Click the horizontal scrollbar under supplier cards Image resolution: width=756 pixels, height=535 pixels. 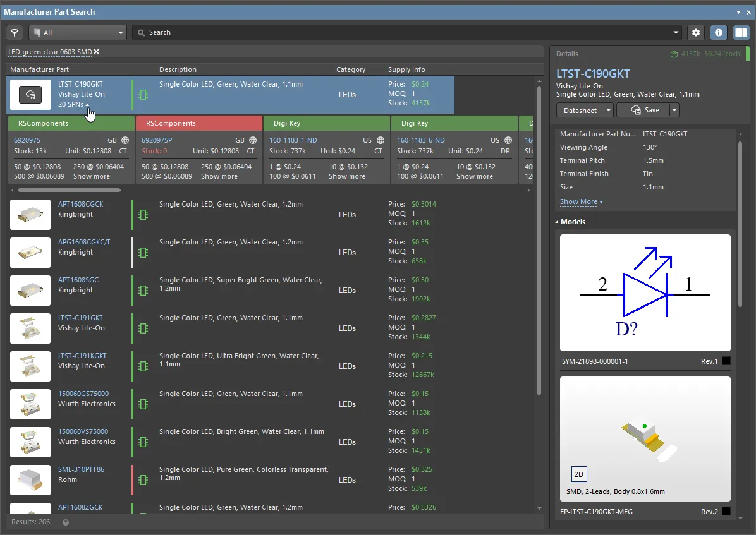70,190
